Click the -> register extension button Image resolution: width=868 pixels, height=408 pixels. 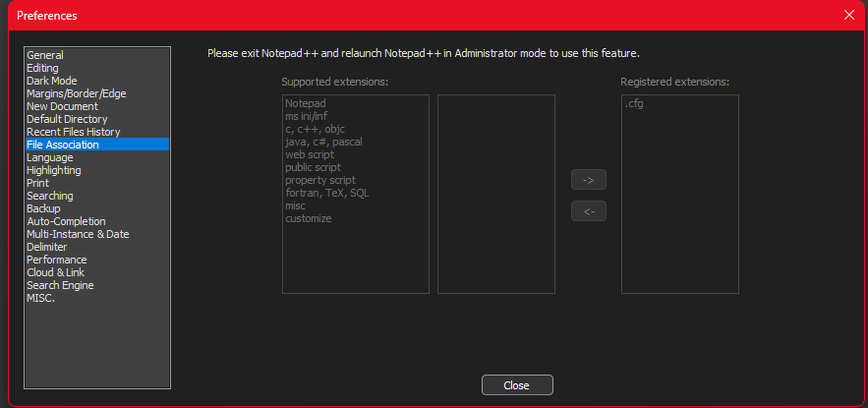[589, 180]
